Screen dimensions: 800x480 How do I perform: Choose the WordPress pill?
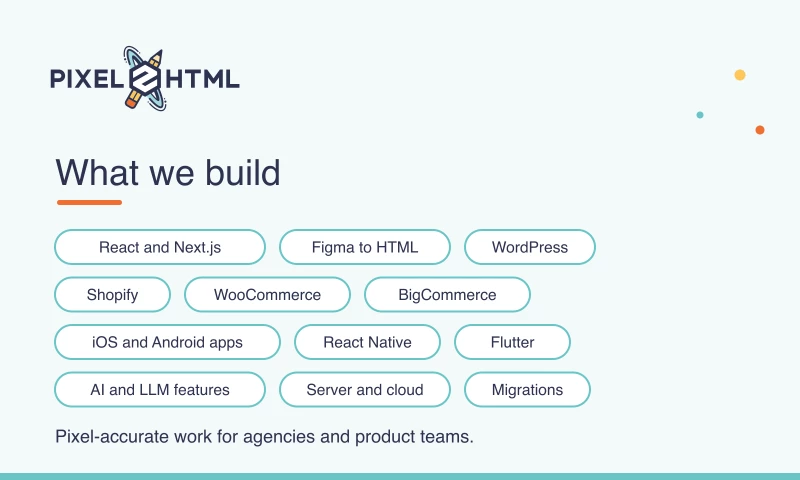click(x=530, y=247)
